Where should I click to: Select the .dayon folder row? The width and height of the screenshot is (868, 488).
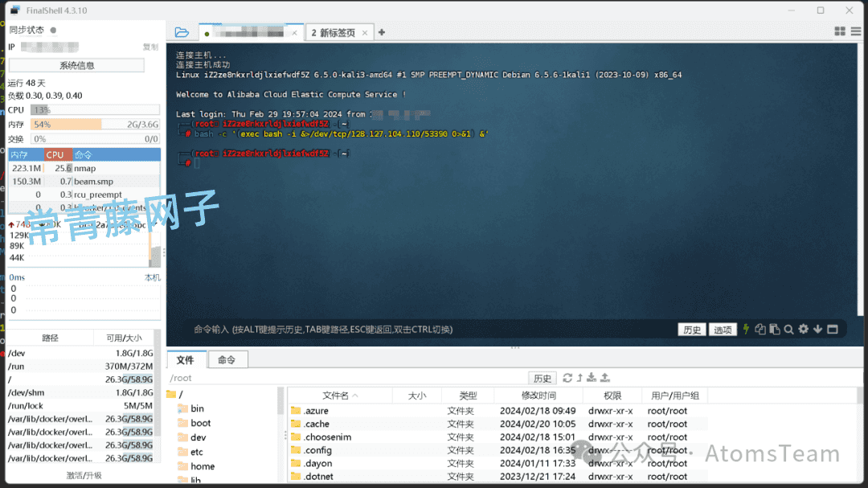[498, 463]
